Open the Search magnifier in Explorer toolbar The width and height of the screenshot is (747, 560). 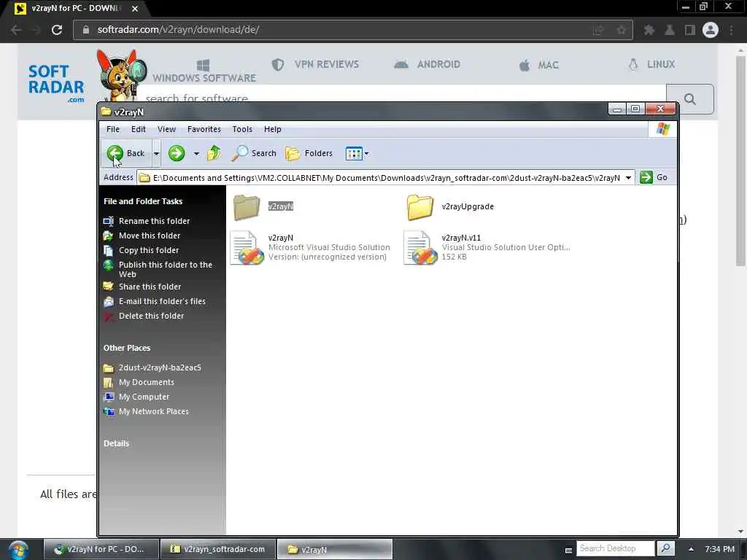254,153
